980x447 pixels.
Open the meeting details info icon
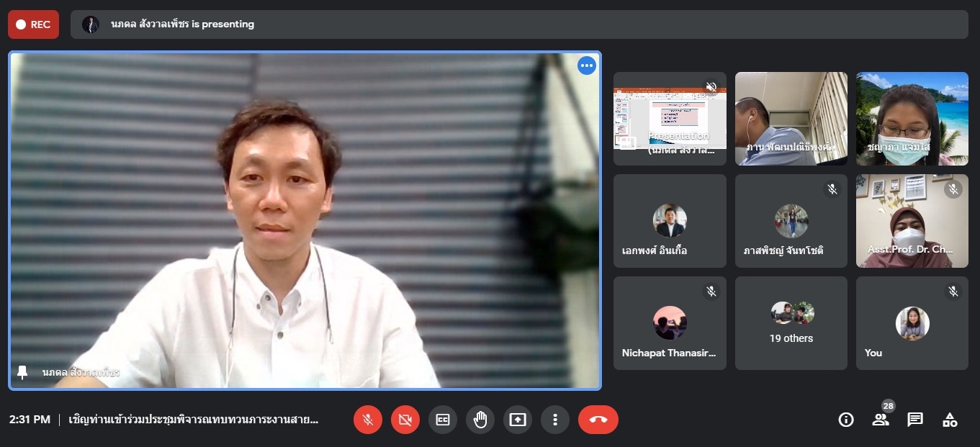846,420
